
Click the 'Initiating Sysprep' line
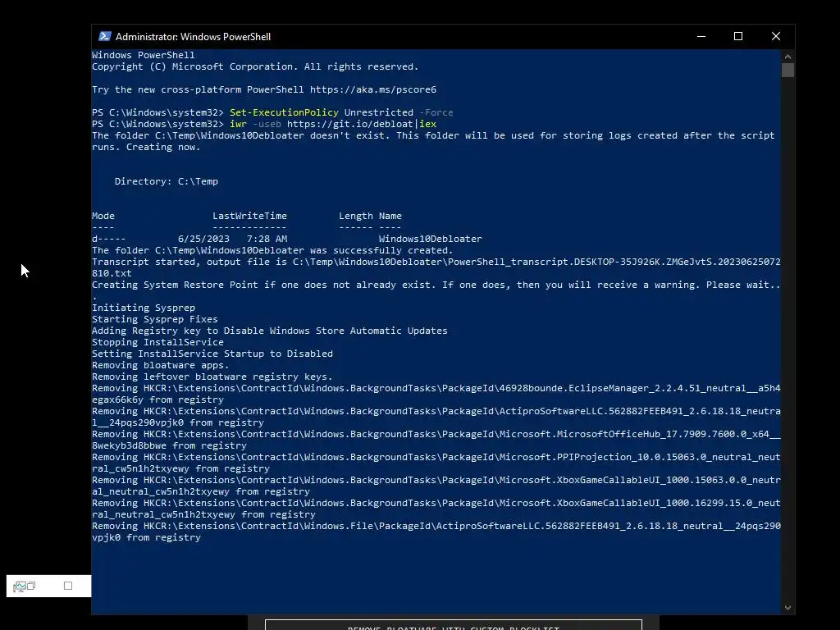coord(143,308)
